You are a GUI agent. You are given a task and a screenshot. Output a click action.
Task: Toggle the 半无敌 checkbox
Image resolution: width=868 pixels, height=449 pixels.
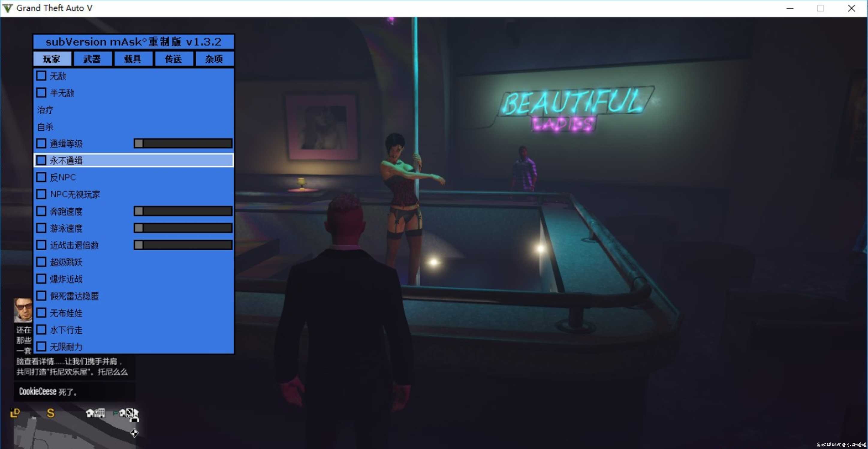(41, 93)
